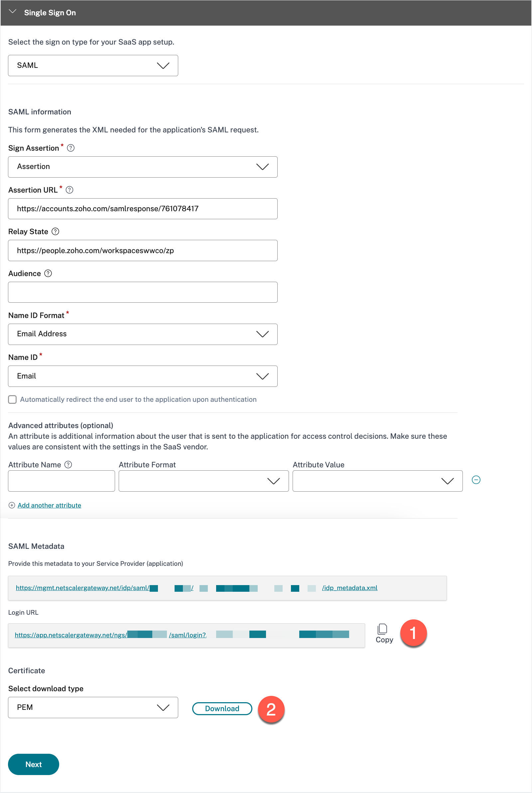Click the Sign Assertion help icon
Screen dimensions: 532x793
[70, 148]
